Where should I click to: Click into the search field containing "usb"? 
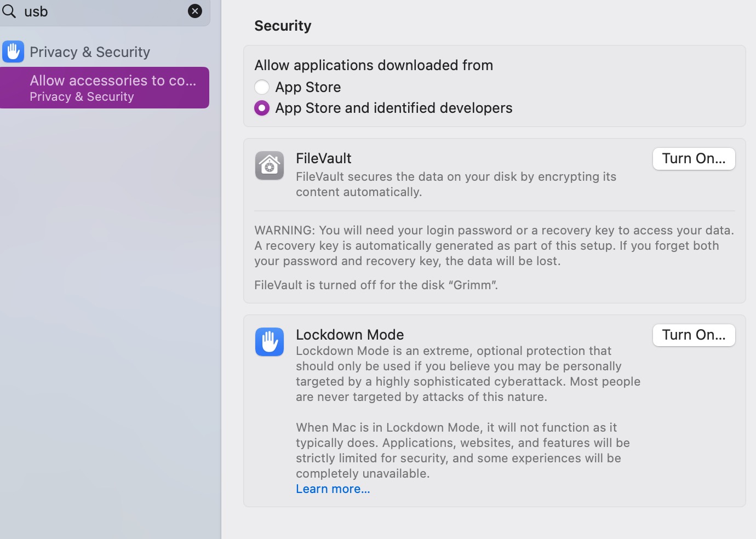99,12
